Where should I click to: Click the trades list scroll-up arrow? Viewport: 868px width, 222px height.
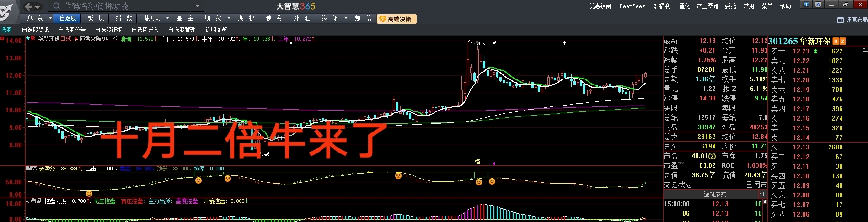tap(765, 202)
